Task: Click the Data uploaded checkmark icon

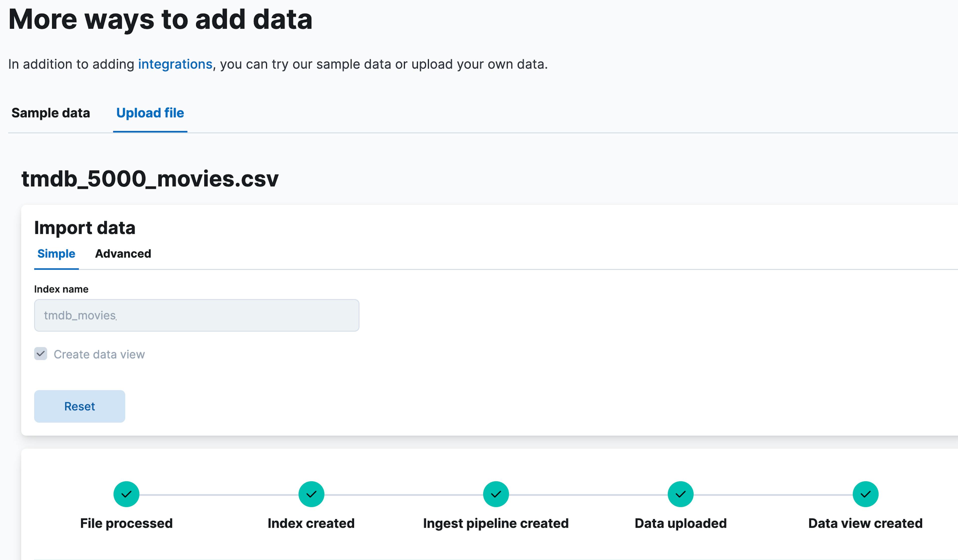Action: [681, 494]
